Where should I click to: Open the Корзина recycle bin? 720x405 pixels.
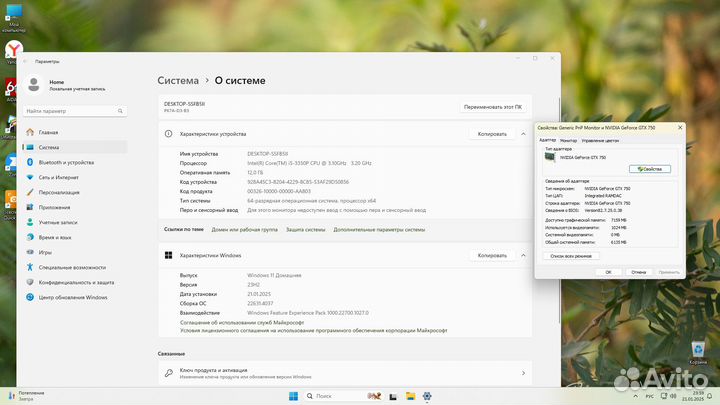[x=698, y=353]
